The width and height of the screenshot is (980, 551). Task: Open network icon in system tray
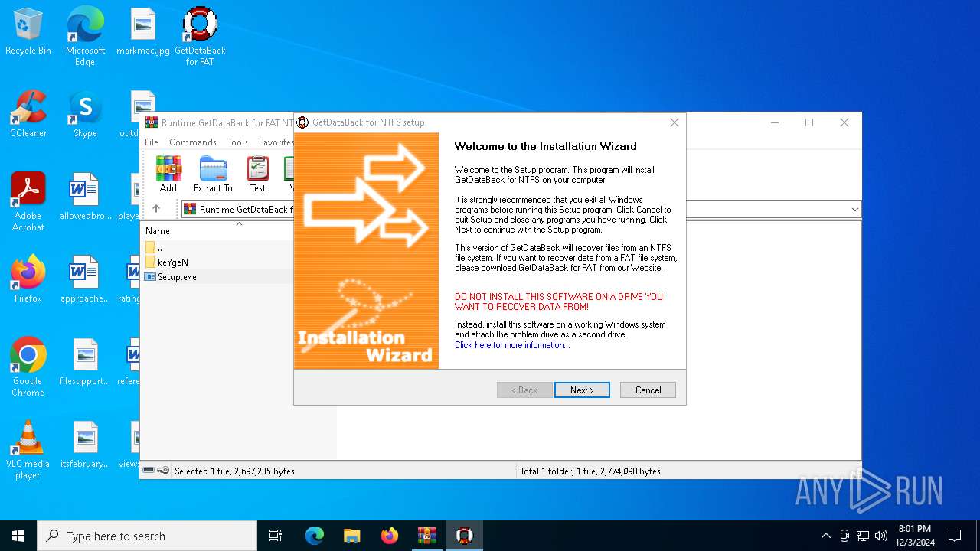[863, 536]
